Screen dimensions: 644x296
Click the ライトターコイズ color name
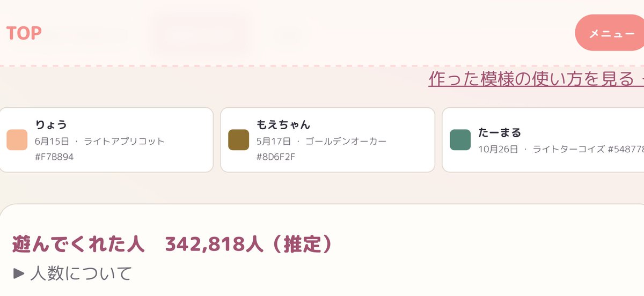(568, 149)
